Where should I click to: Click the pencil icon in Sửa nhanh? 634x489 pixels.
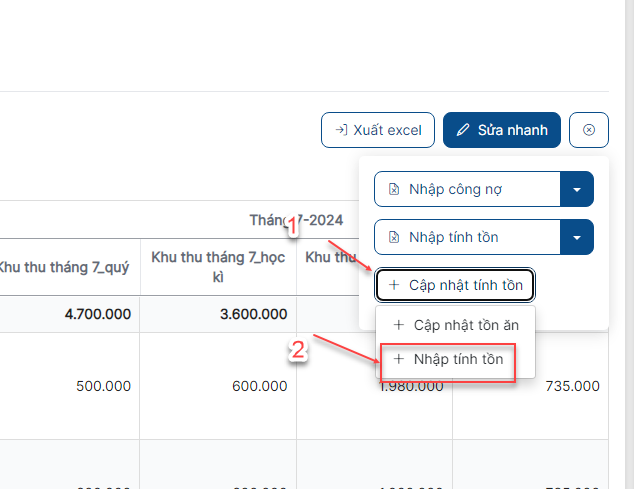tap(463, 130)
